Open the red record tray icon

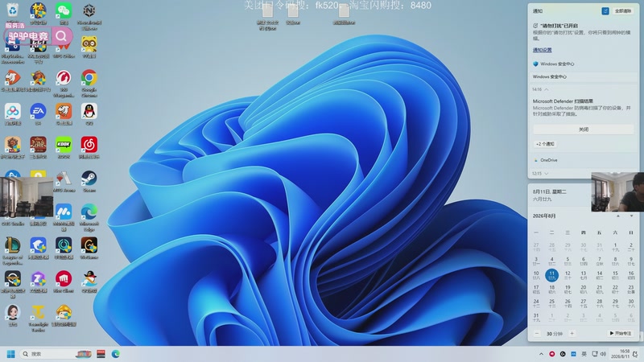pos(552,354)
